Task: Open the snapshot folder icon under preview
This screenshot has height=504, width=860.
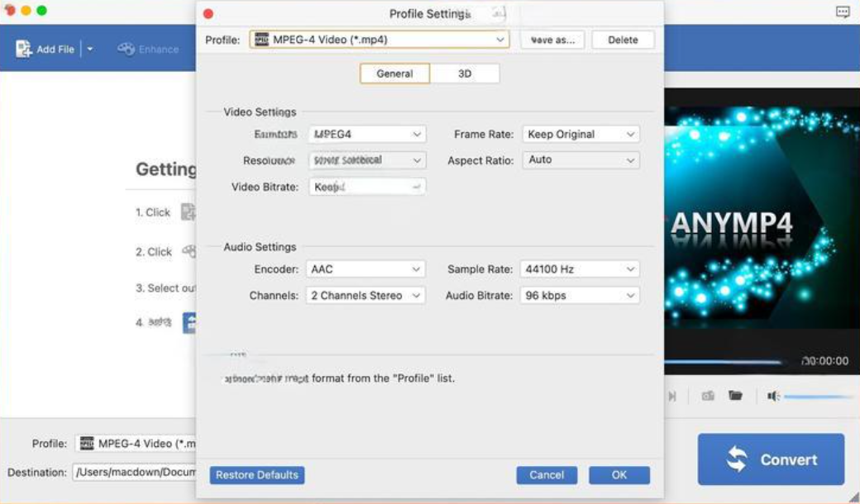Action: (x=735, y=395)
